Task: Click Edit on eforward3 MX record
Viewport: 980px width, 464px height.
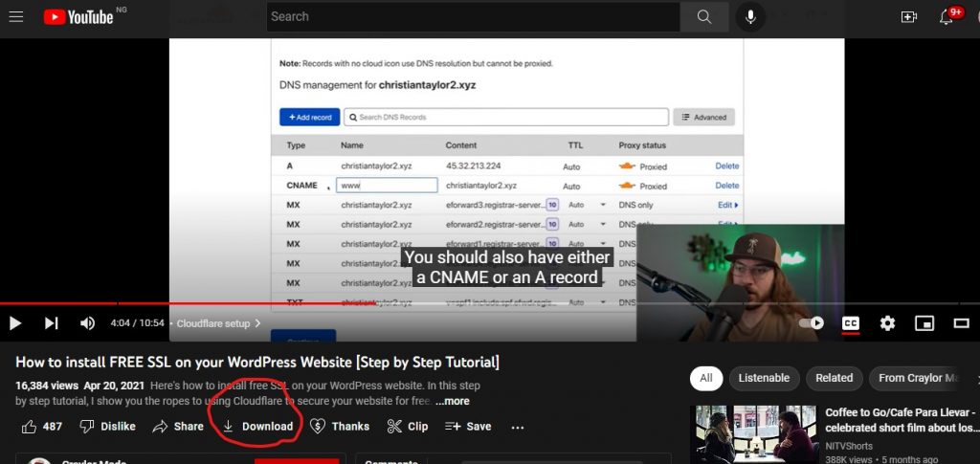Action: [x=728, y=205]
